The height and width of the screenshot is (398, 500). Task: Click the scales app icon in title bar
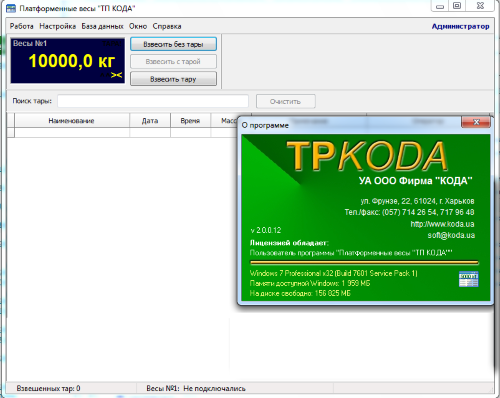(x=11, y=8)
